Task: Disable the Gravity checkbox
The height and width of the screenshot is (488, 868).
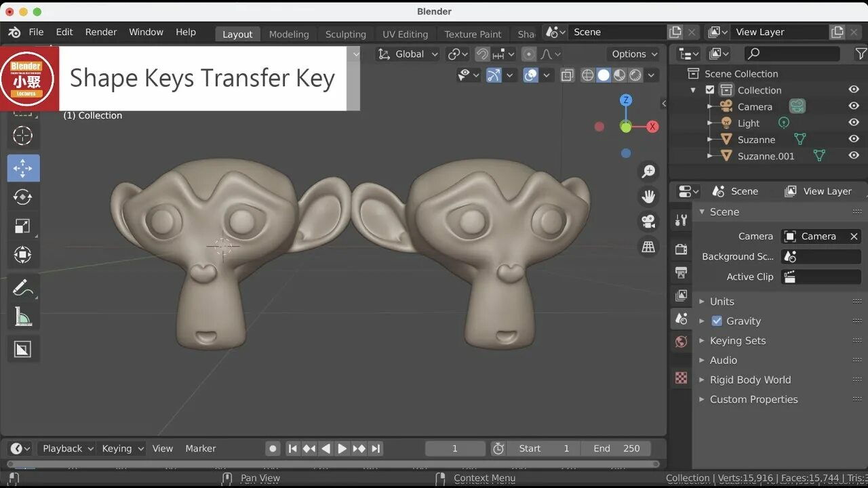Action: [x=717, y=321]
